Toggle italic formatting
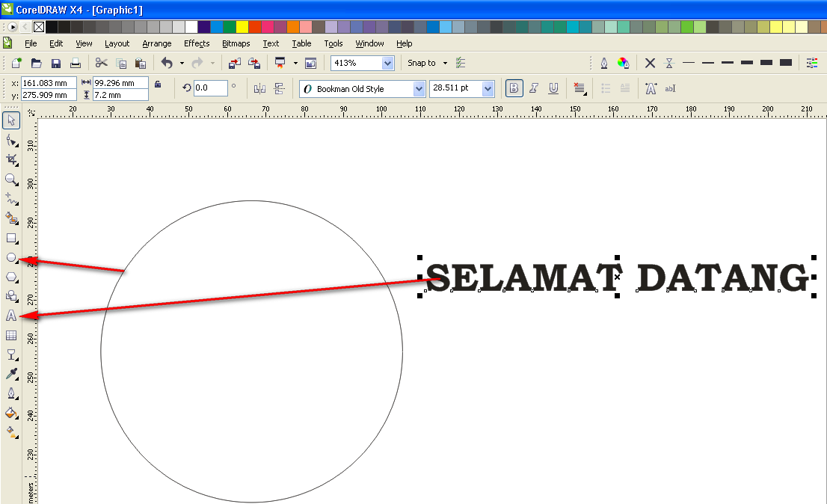827x504 pixels. pyautogui.click(x=533, y=88)
